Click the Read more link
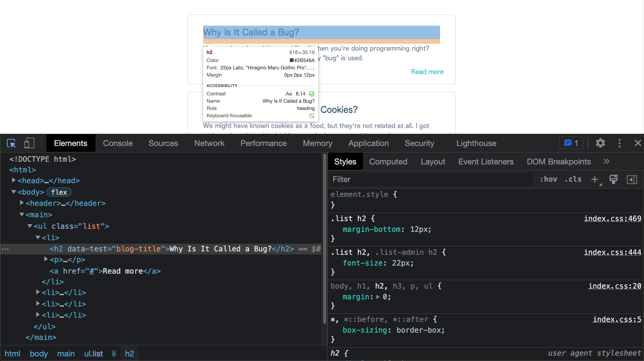This screenshot has height=361, width=644. [x=427, y=72]
